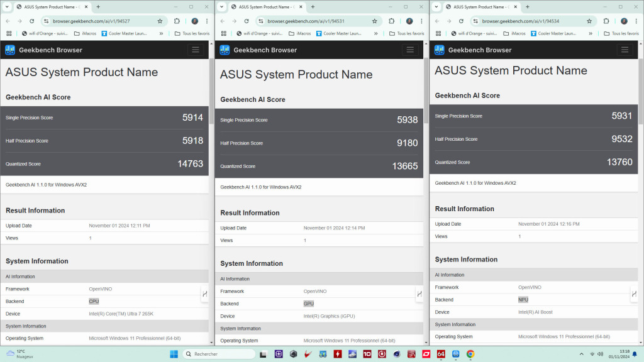Open the Chrome icon on the Windows taskbar

point(470,354)
